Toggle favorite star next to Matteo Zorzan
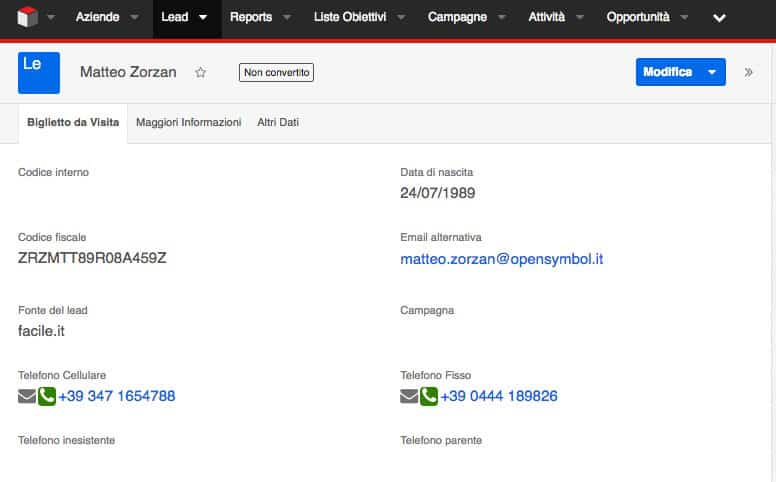The height and width of the screenshot is (482, 776). 200,73
